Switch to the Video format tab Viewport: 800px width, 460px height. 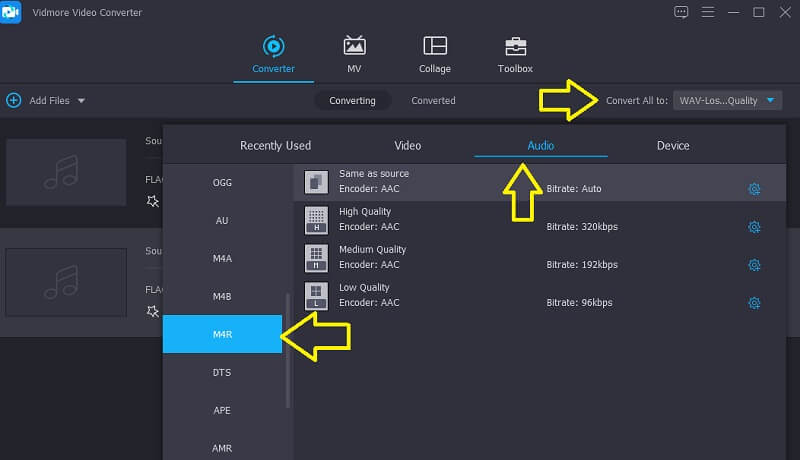click(x=408, y=146)
